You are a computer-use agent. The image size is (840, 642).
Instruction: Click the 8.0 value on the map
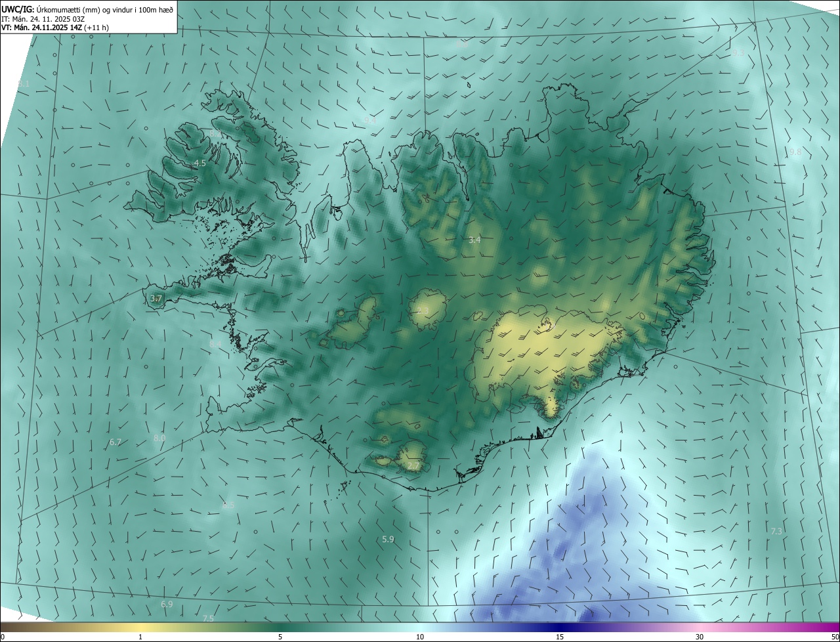coord(159,438)
